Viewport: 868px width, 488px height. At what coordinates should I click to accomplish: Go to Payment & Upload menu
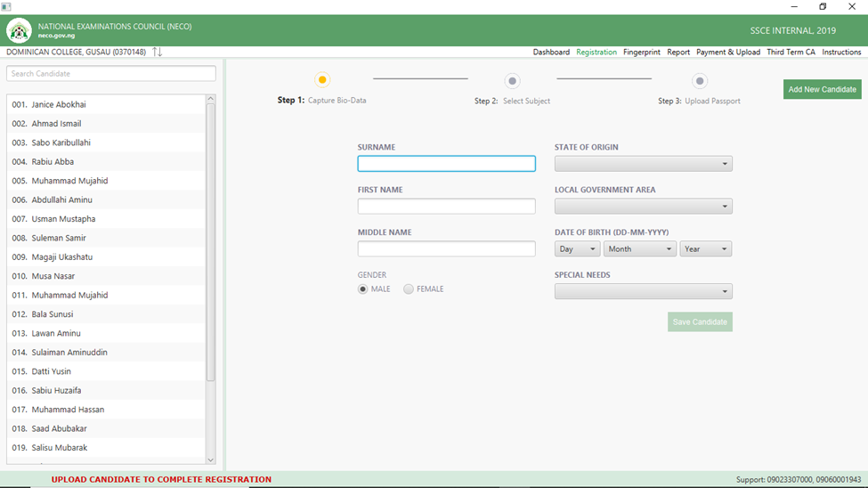tap(727, 53)
